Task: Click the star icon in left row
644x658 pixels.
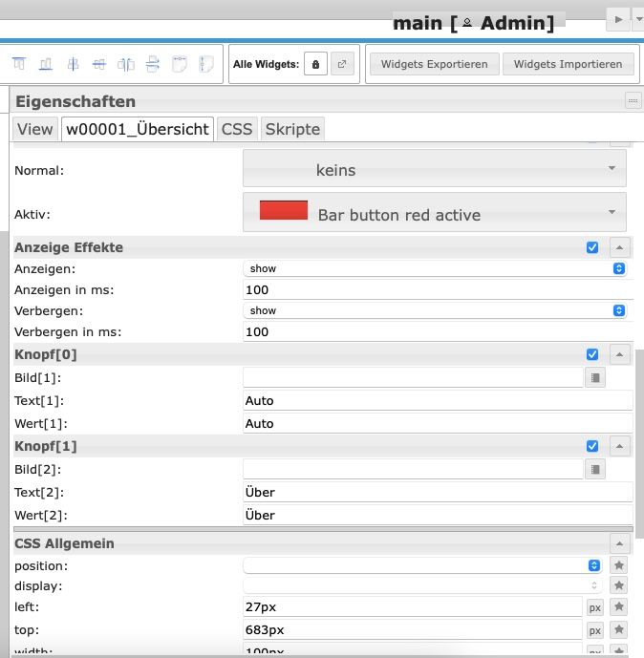Action: pos(619,606)
